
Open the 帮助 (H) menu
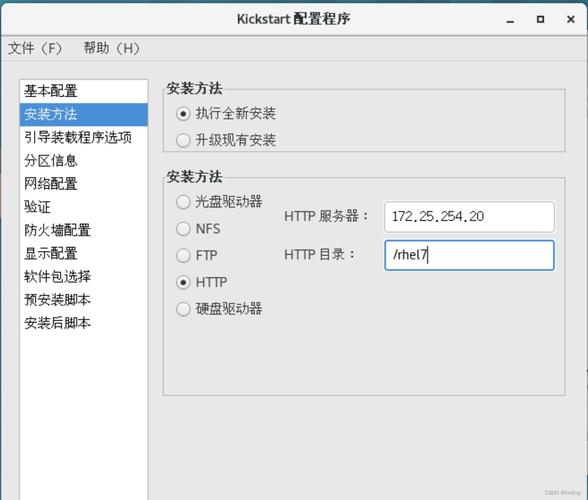pos(111,48)
